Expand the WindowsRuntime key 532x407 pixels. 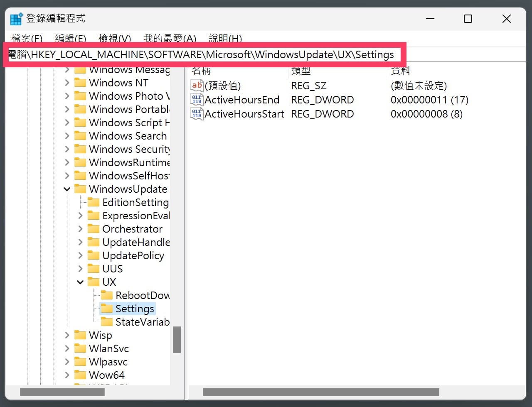click(x=67, y=162)
